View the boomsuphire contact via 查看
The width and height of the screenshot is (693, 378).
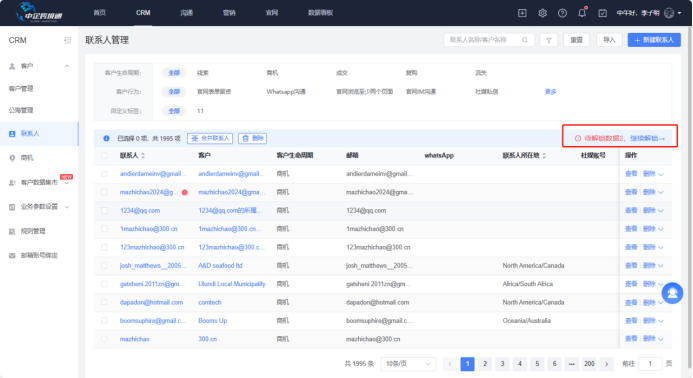click(631, 321)
